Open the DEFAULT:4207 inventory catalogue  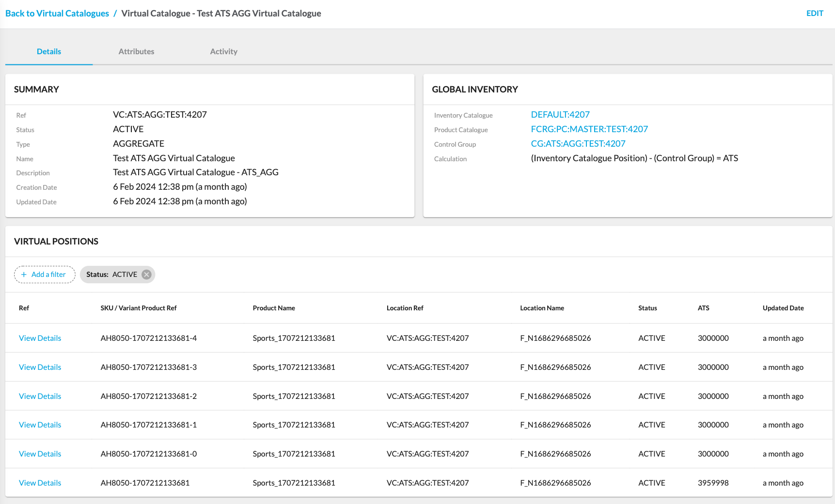[560, 114]
